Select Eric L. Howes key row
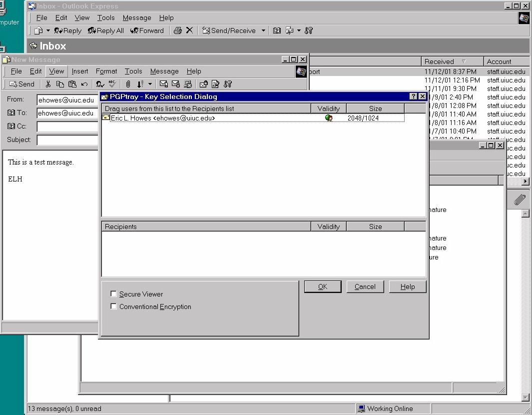 coord(253,118)
